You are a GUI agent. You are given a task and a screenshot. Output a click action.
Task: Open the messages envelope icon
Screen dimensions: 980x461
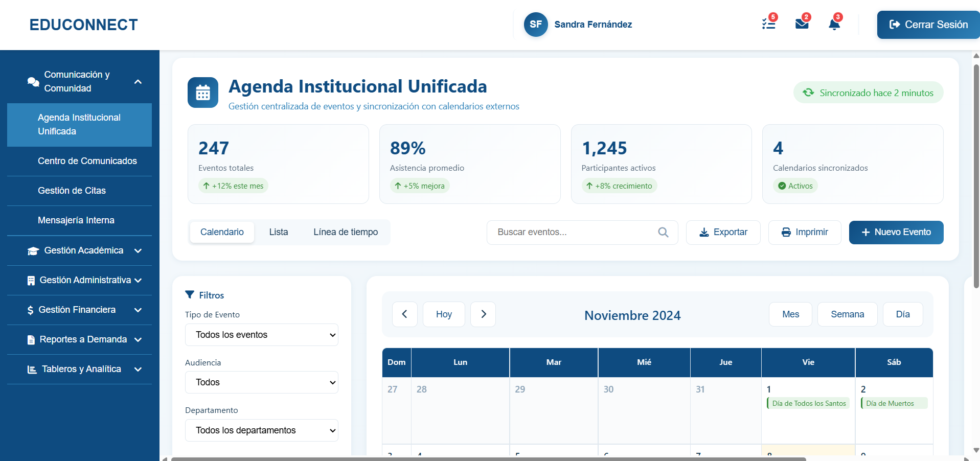[801, 24]
